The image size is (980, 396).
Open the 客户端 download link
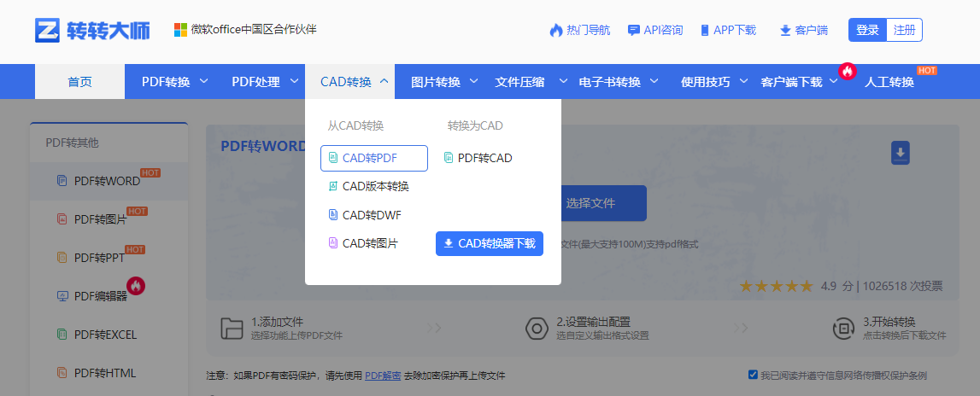tap(812, 30)
